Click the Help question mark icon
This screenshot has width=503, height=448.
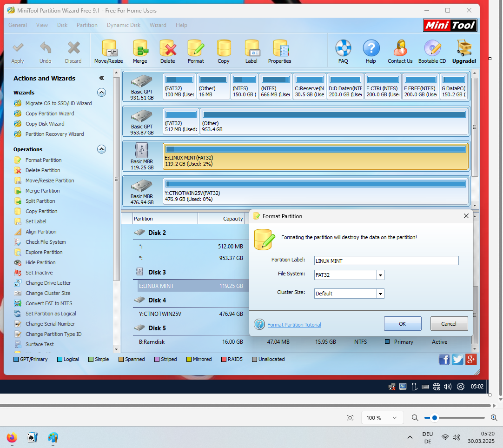371,48
